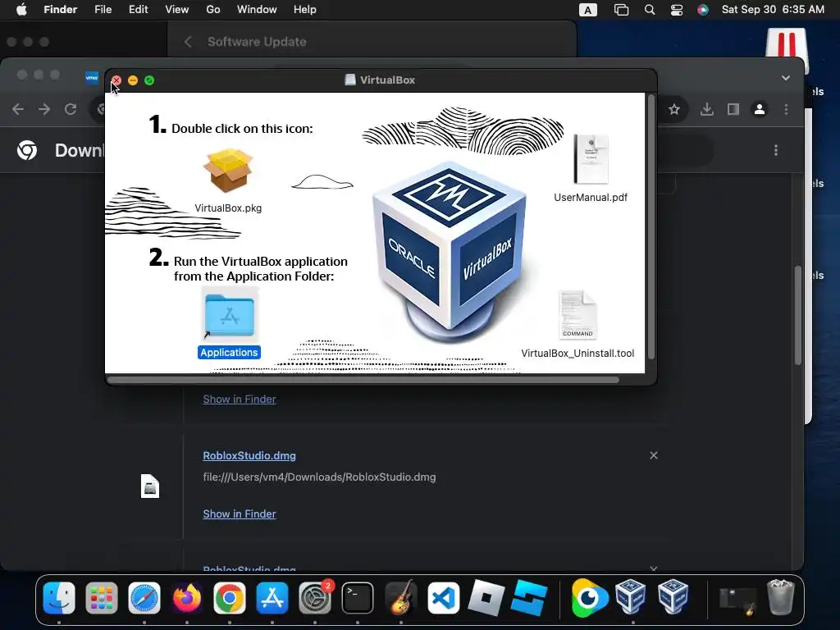Screen dimensions: 840x630
Task: Open the Applications folder shortcut
Action: click(230, 315)
